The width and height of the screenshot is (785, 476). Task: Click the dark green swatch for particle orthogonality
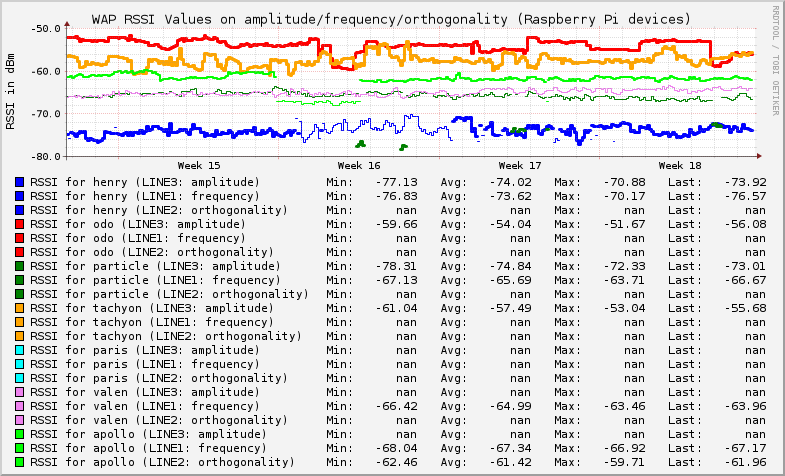[20, 294]
